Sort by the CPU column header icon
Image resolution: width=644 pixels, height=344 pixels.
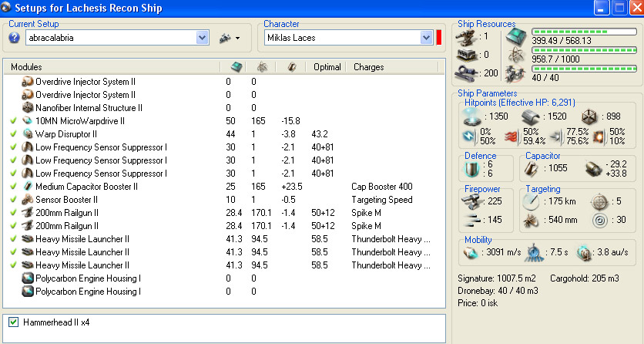pyautogui.click(x=236, y=67)
